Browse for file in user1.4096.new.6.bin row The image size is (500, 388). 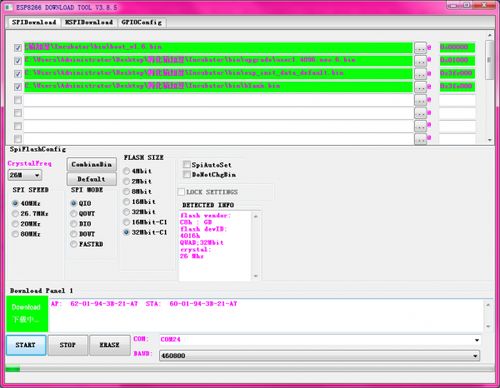point(420,61)
